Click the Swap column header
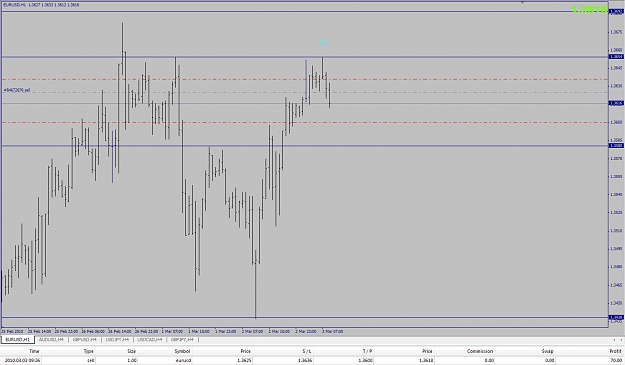The width and height of the screenshot is (625, 365). click(548, 351)
